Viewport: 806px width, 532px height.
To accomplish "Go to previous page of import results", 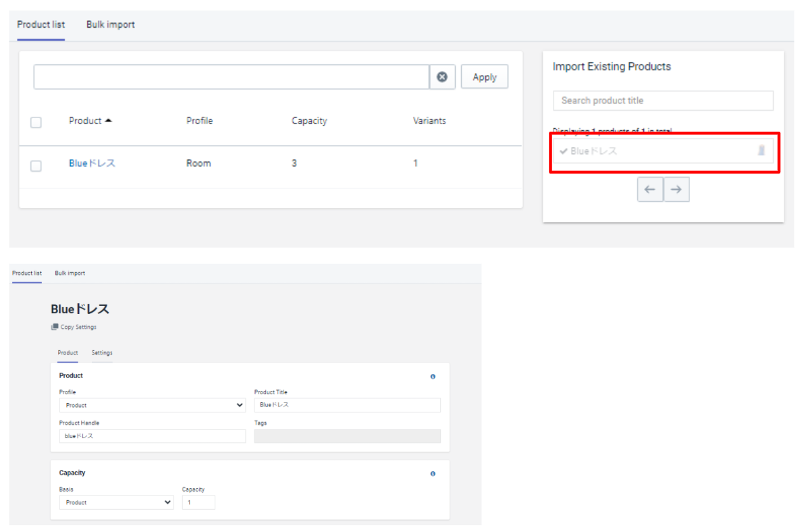I will click(650, 190).
